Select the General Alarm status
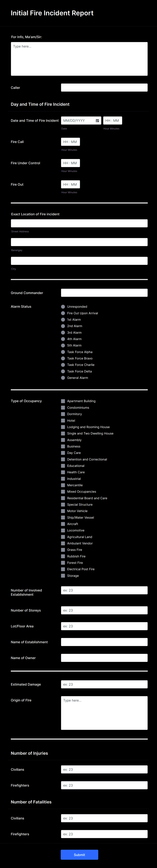157x868 pixels. click(x=63, y=378)
